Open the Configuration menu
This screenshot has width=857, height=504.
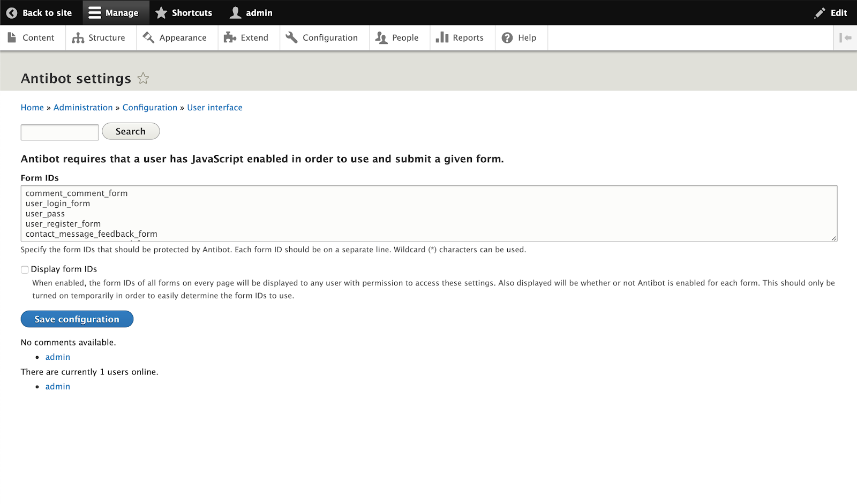tap(325, 37)
